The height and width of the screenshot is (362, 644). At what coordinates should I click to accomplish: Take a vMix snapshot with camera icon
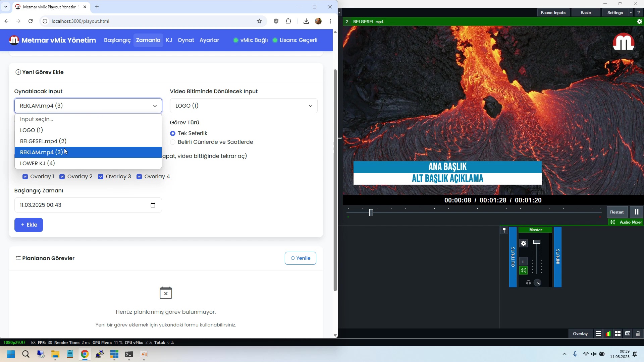tap(628, 334)
